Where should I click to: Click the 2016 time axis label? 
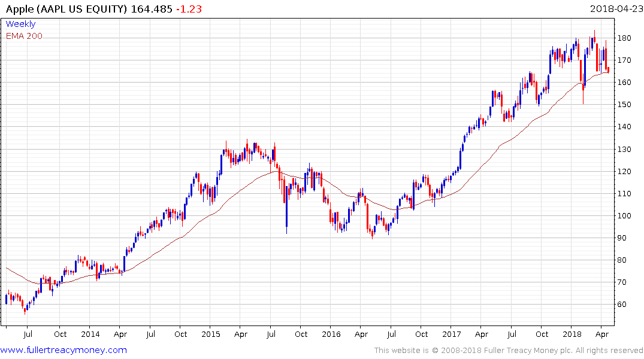tap(331, 334)
